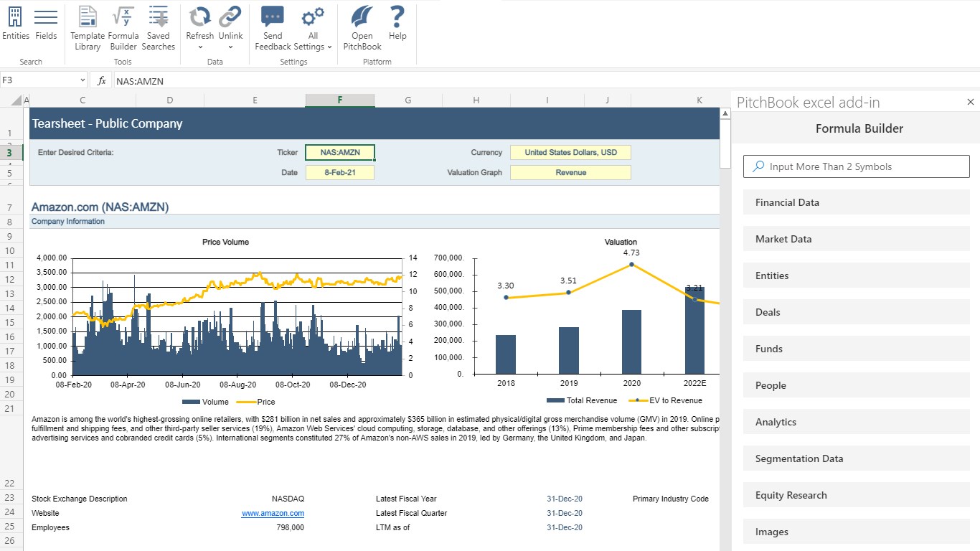
Task: Click the Primary Industry Code label
Action: [x=671, y=499]
